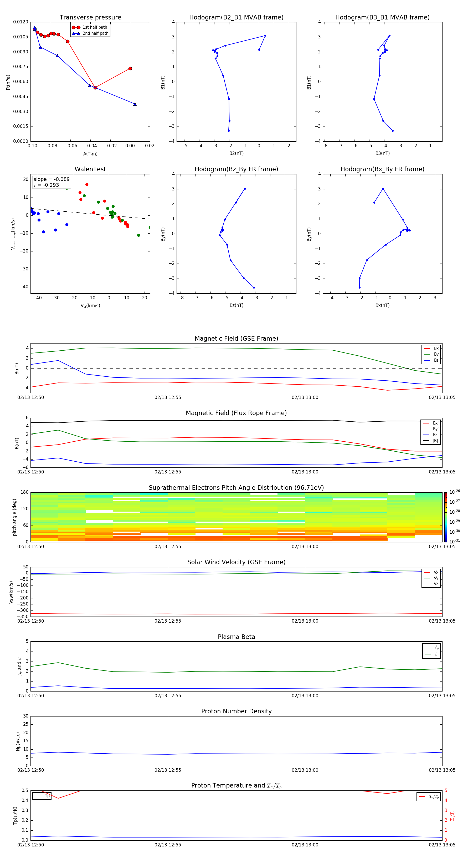The height and width of the screenshot is (868, 473).
Task: Click the 'Vx' legend entry in velocity plot
Action: click(x=431, y=572)
